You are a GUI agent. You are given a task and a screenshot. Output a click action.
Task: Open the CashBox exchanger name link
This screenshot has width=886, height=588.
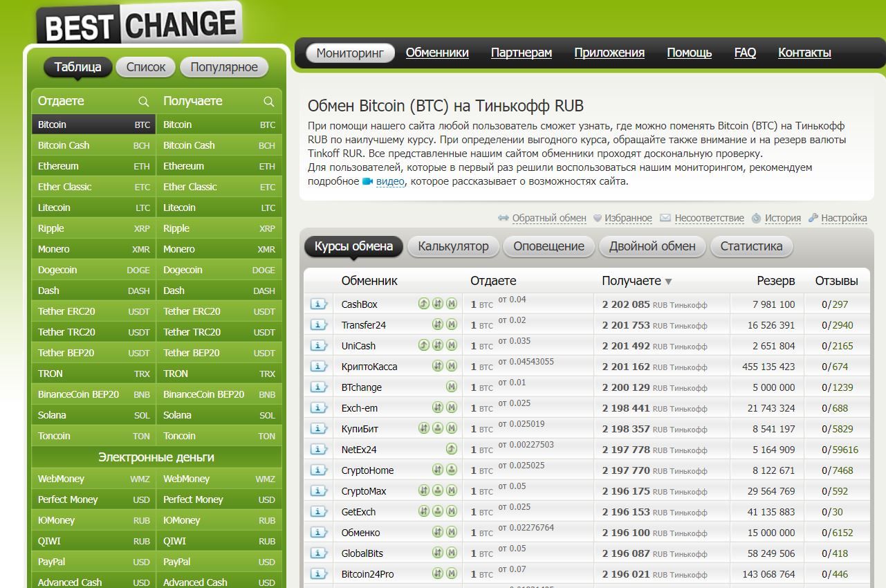click(360, 304)
